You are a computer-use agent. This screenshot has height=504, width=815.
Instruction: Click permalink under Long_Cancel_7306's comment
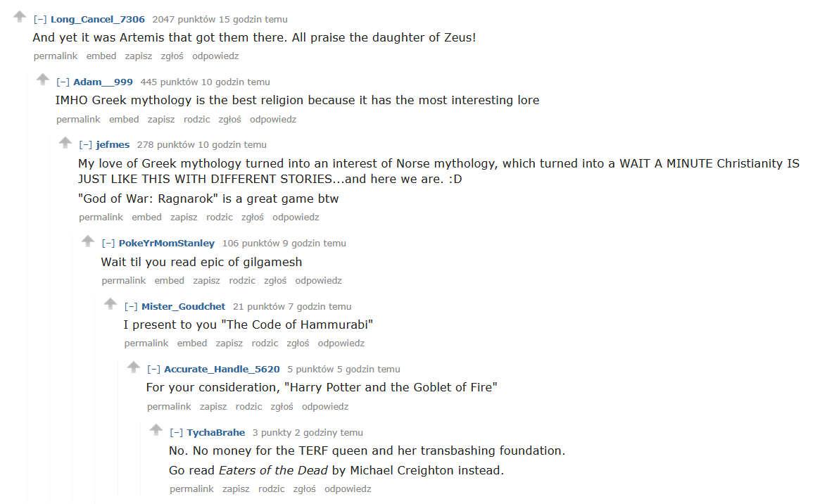click(56, 56)
